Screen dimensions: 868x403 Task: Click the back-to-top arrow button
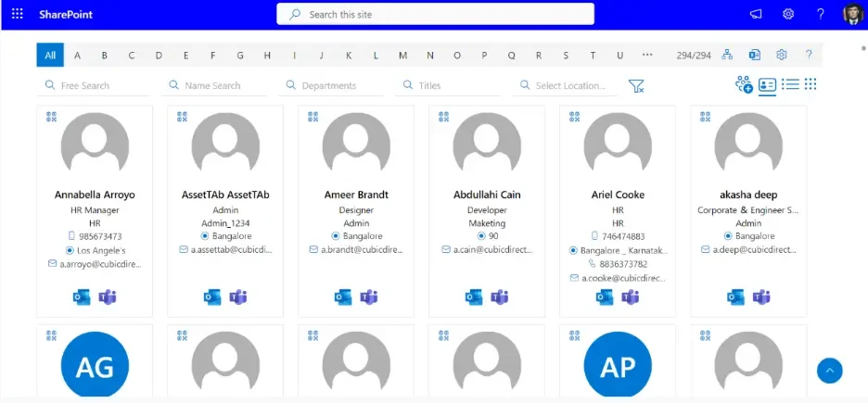click(x=829, y=371)
